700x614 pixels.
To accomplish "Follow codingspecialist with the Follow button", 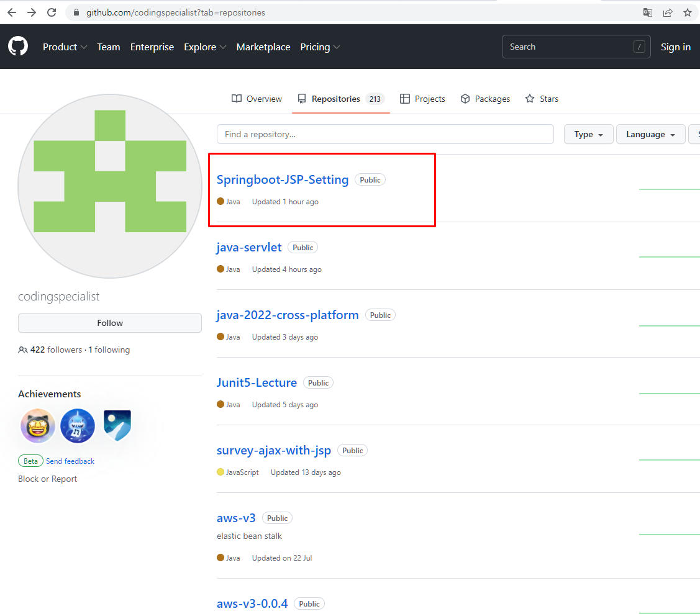I will point(110,323).
